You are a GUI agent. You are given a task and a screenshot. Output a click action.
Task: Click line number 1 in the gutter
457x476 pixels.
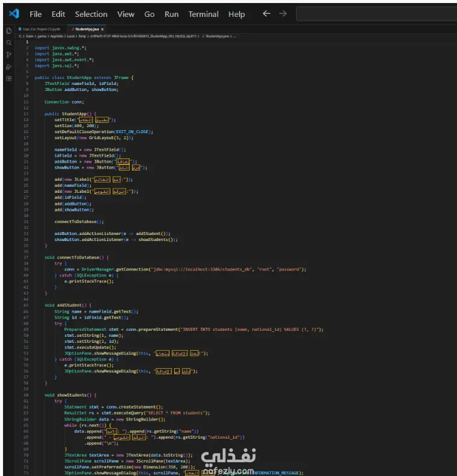point(27,42)
